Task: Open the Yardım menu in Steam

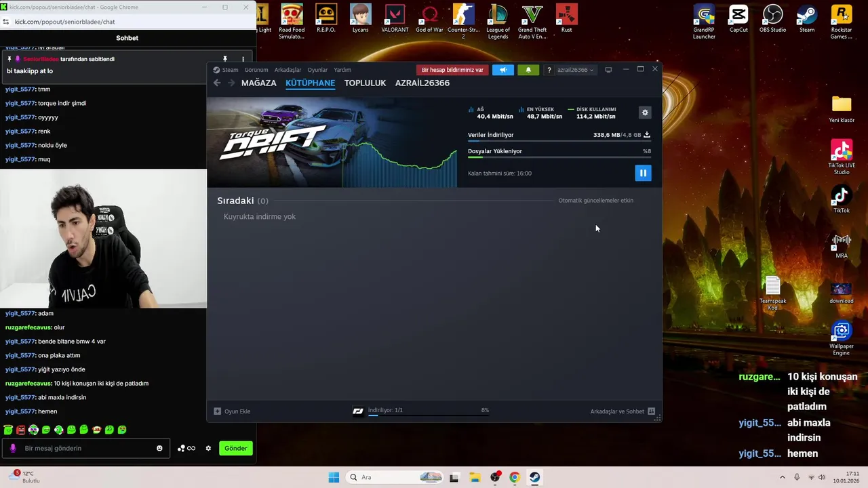Action: click(342, 70)
